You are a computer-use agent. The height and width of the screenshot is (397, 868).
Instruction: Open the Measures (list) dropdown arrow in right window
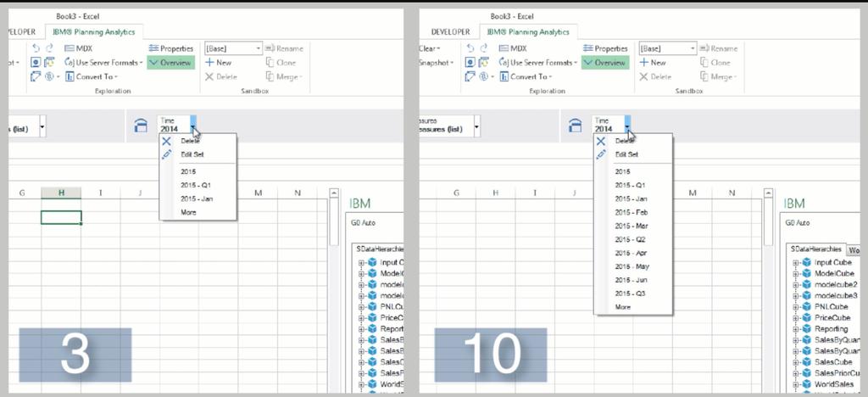pyautogui.click(x=477, y=126)
